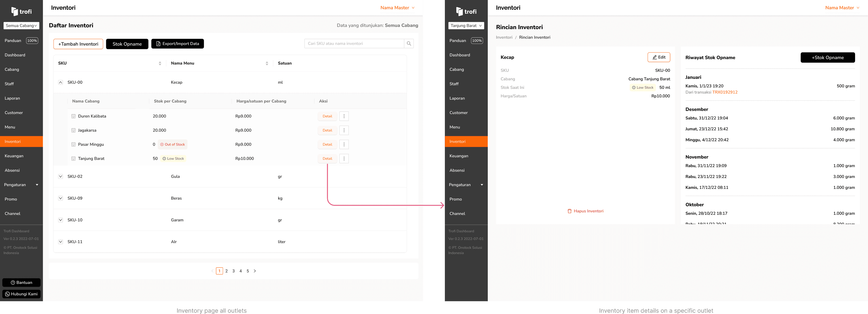Click SKU column sort arrows
868x314 pixels.
pyautogui.click(x=160, y=63)
